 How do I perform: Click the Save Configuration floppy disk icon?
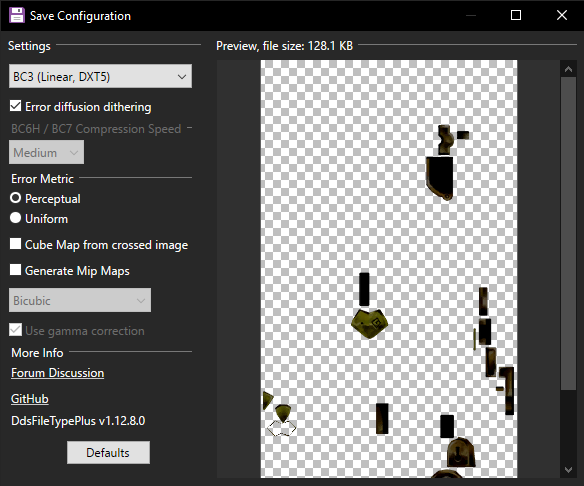[16, 15]
